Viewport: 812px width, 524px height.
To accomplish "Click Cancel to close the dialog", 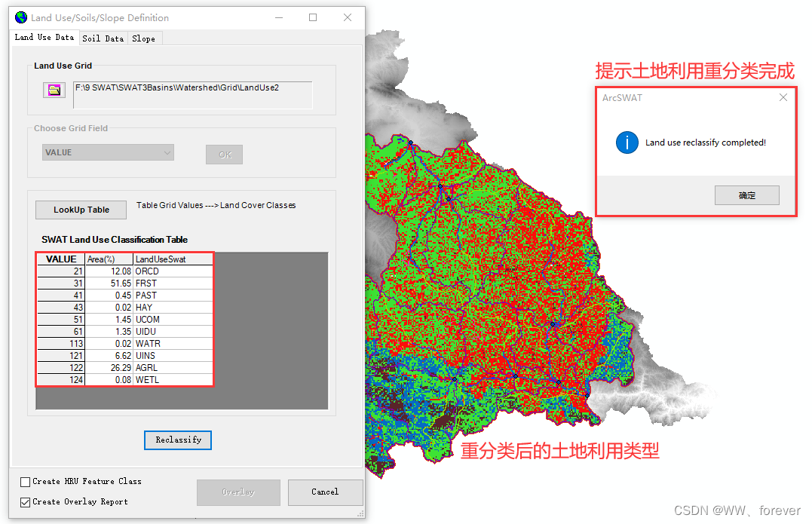I will 325,492.
